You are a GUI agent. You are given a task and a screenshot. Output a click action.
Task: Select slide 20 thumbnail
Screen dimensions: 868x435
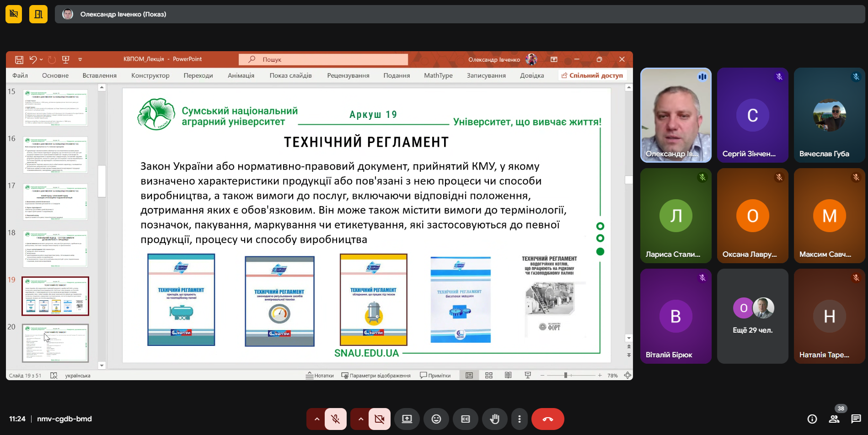point(55,343)
